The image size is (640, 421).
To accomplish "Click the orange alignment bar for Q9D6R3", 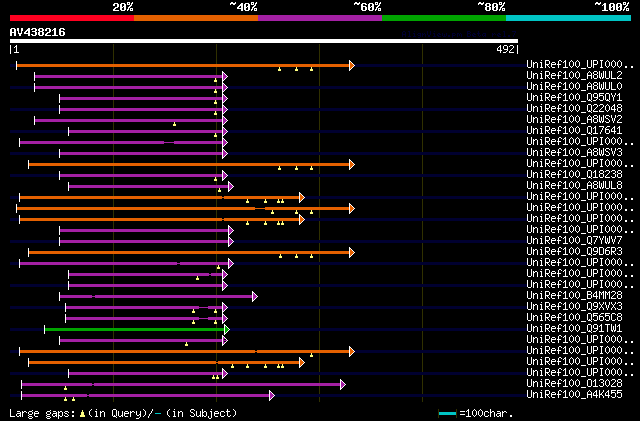I will pos(189,252).
